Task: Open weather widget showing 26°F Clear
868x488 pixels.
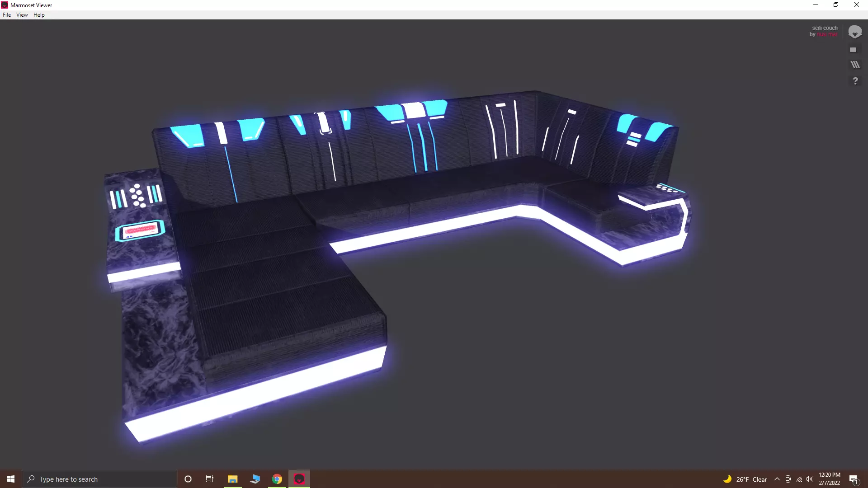Action: point(745,479)
